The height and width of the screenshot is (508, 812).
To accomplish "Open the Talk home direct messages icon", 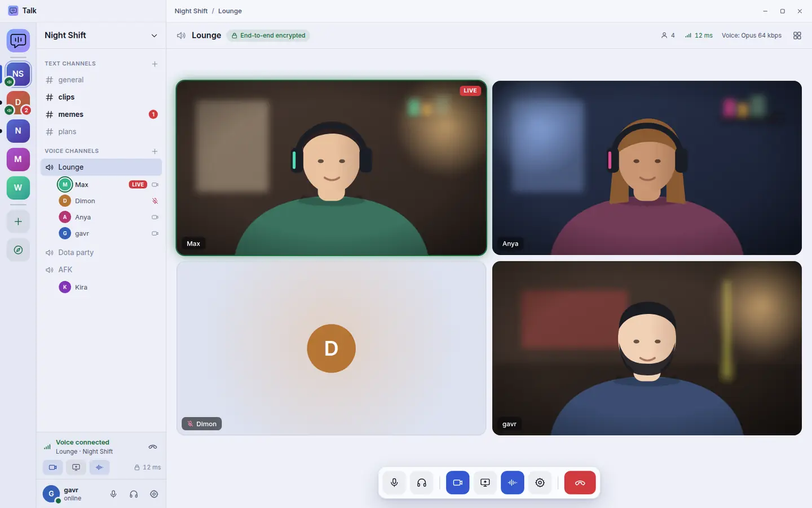I will pos(18,41).
